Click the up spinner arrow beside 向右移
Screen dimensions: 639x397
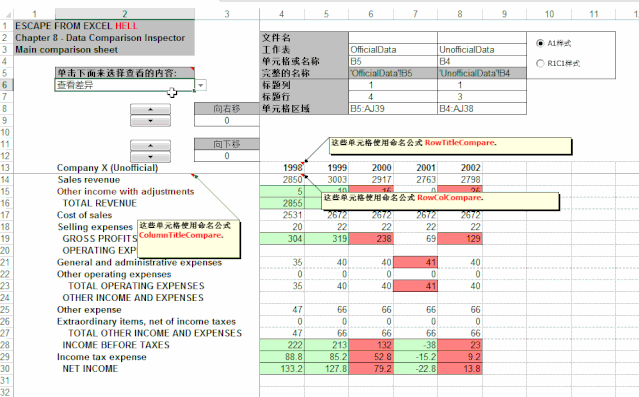tap(150, 109)
